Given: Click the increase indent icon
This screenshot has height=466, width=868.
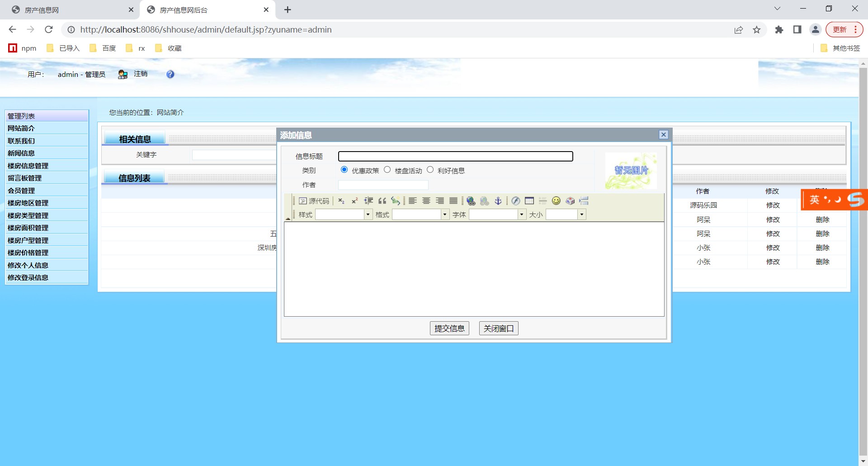Looking at the screenshot, I should 368,201.
